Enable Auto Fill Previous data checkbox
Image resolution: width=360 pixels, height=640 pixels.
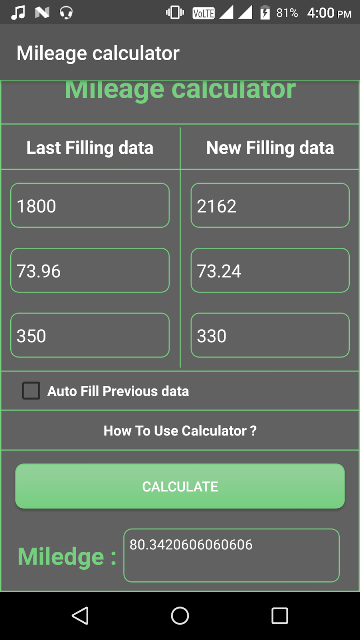(x=31, y=391)
